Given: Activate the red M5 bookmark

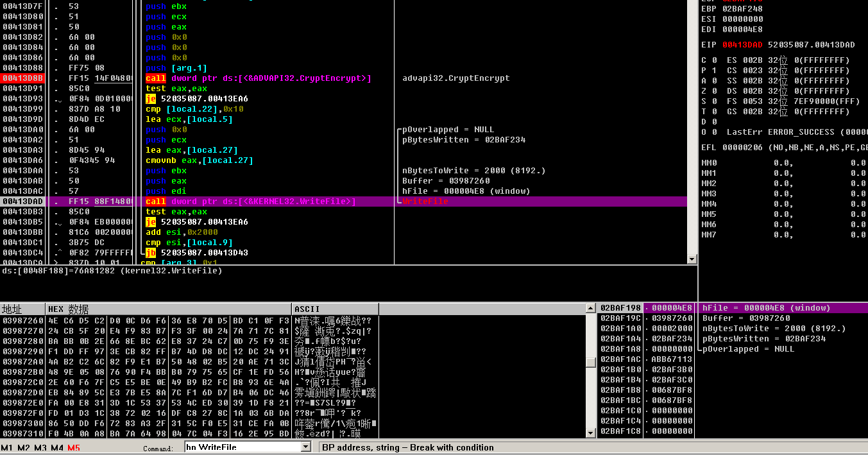Looking at the screenshot, I should point(74,447).
